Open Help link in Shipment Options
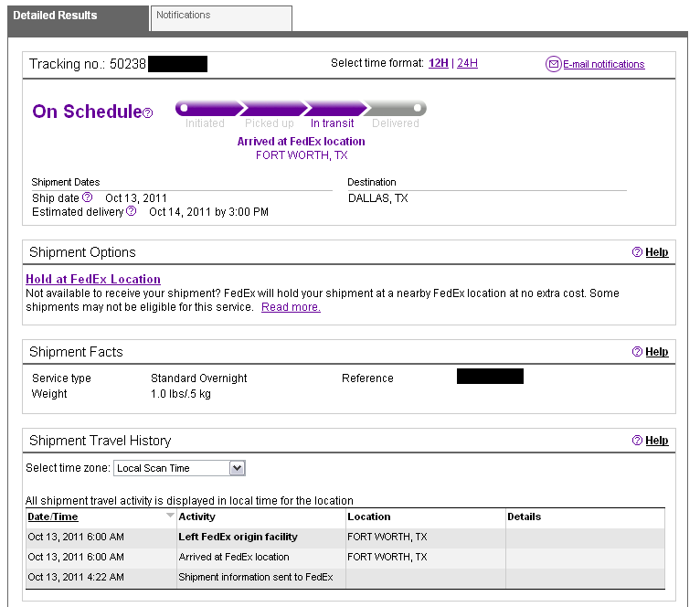This screenshot has height=607, width=700. click(x=657, y=252)
